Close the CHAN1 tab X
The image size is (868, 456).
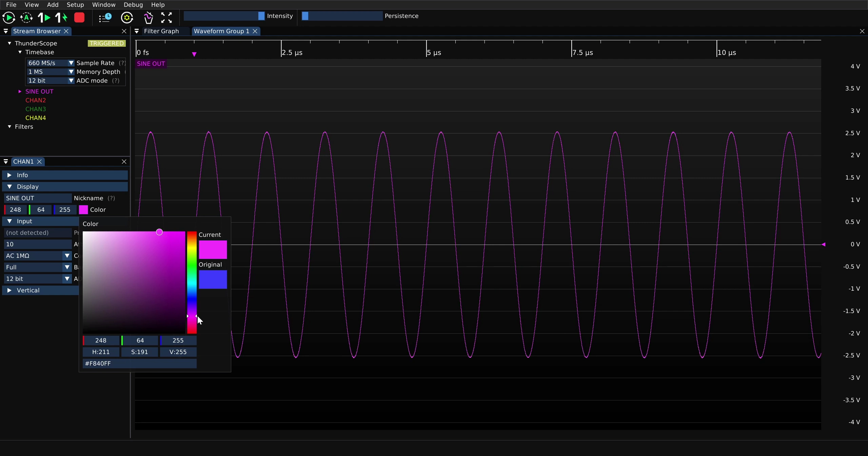(x=39, y=162)
